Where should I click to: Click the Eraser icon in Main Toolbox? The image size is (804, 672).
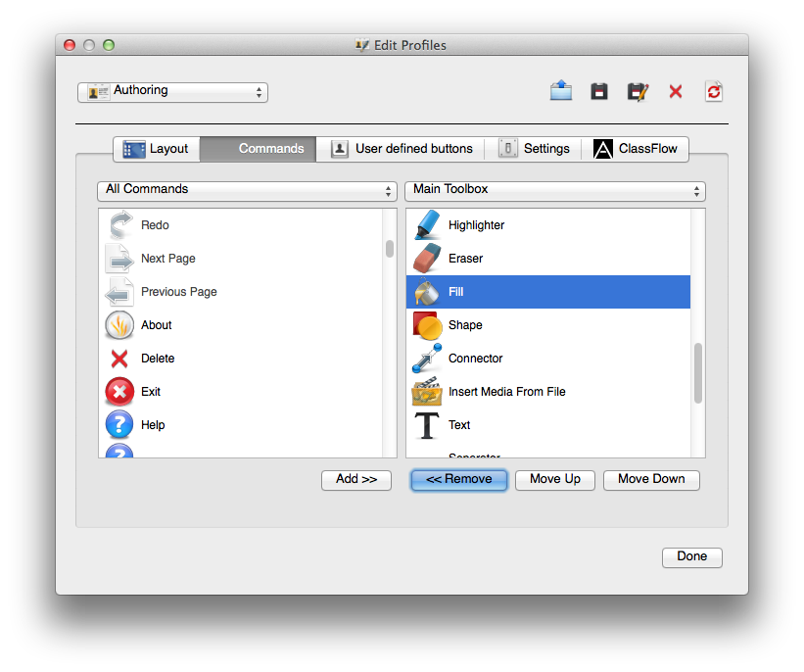pos(428,259)
